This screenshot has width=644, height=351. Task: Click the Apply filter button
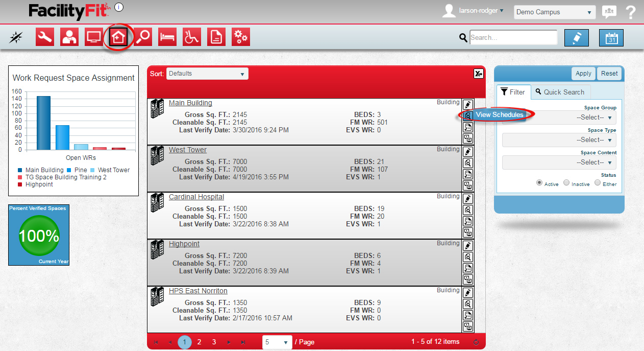tap(583, 74)
